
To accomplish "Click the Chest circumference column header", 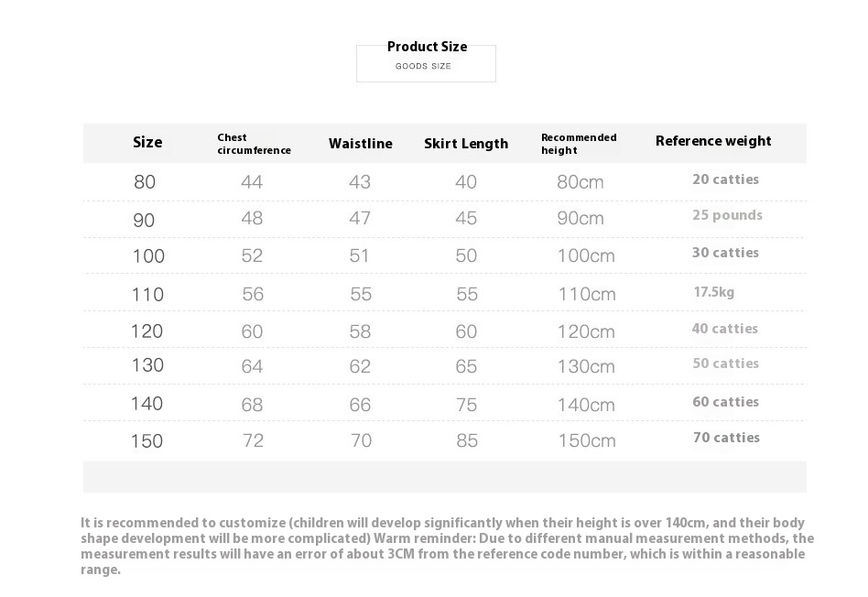I will coord(254,144).
